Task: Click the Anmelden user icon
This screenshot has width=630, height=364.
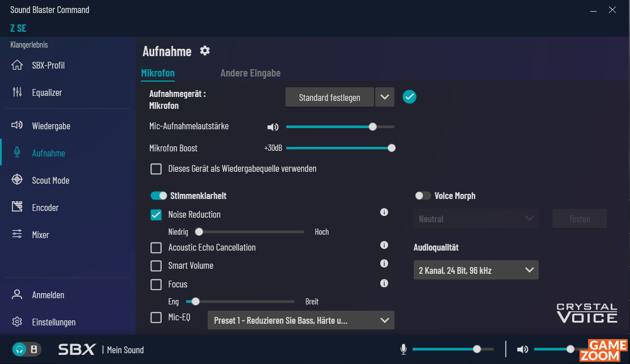Action: click(x=17, y=295)
